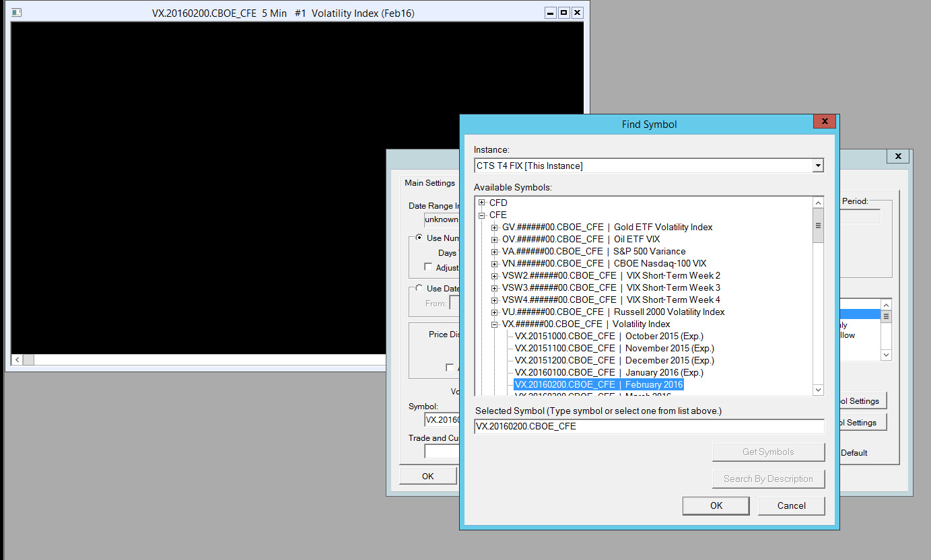The width and height of the screenshot is (931, 560).
Task: Choose the October 2015 (Exp.) VX contract
Action: [x=609, y=336]
